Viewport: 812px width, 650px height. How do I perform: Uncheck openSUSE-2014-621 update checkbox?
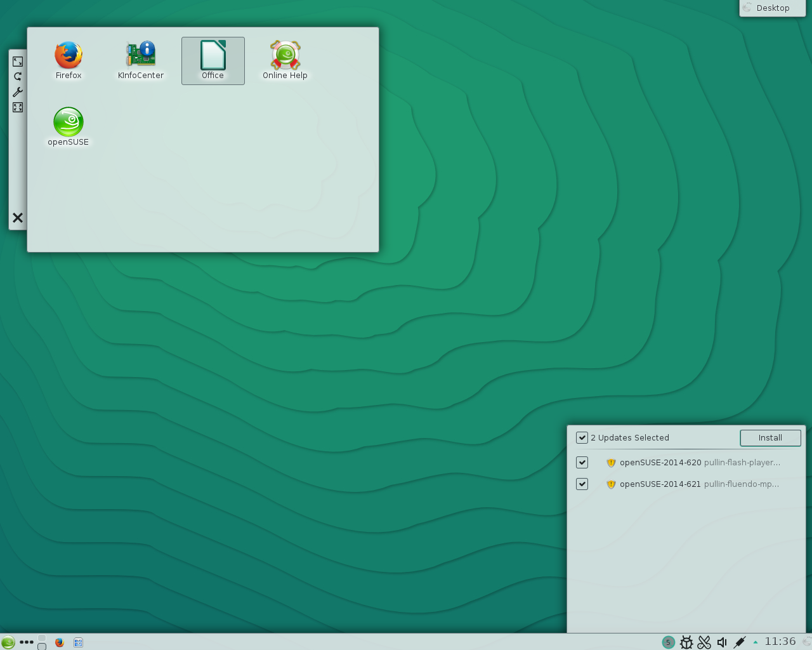582,484
